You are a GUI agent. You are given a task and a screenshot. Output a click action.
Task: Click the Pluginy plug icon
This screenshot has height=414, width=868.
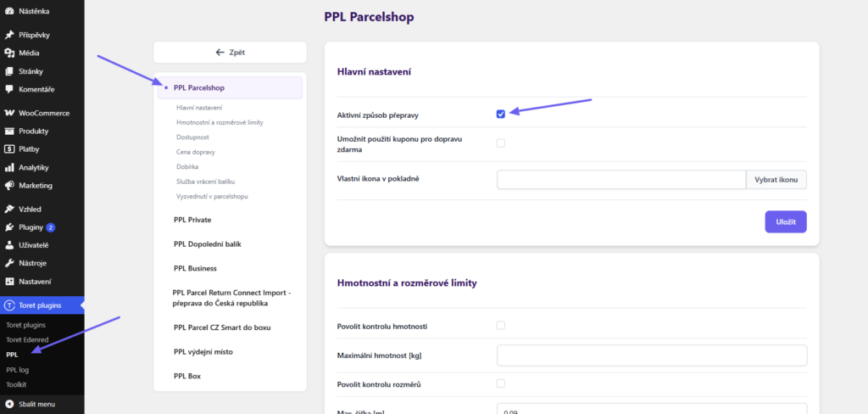8,227
